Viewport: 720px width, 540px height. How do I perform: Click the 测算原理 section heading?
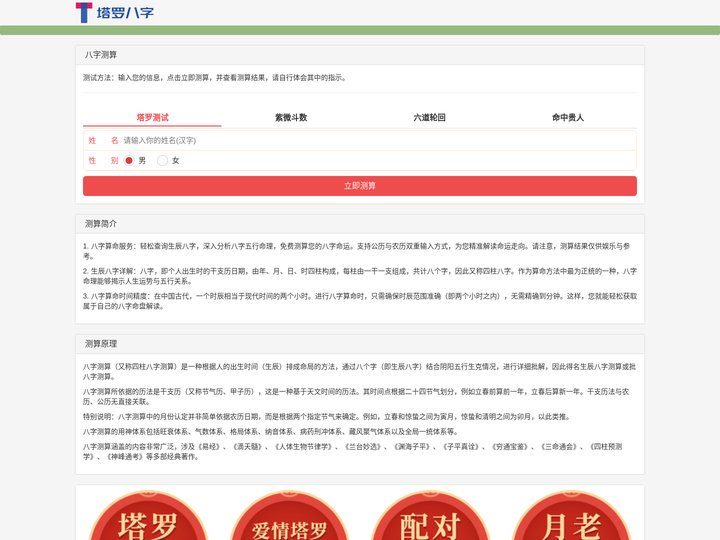coord(101,343)
